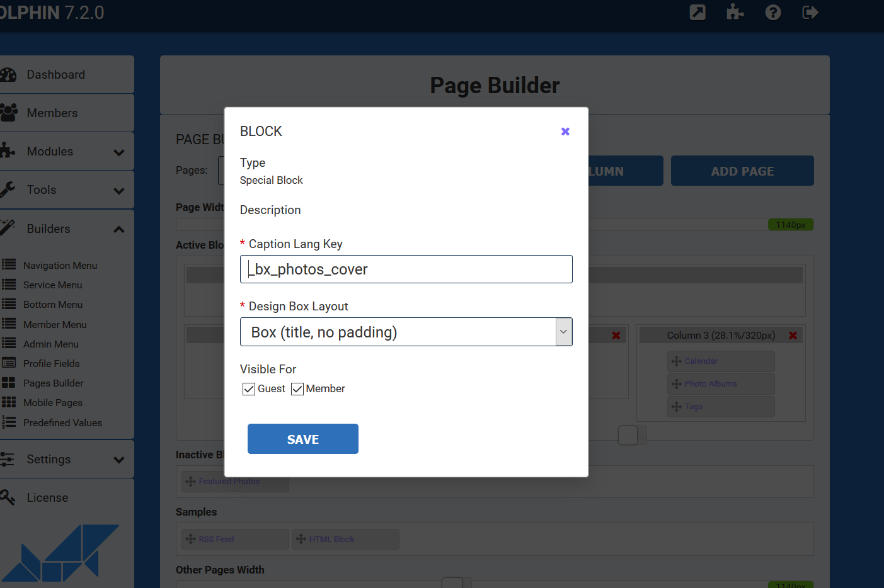The height and width of the screenshot is (588, 884).
Task: Click the logout arrow icon in header
Action: click(x=810, y=12)
